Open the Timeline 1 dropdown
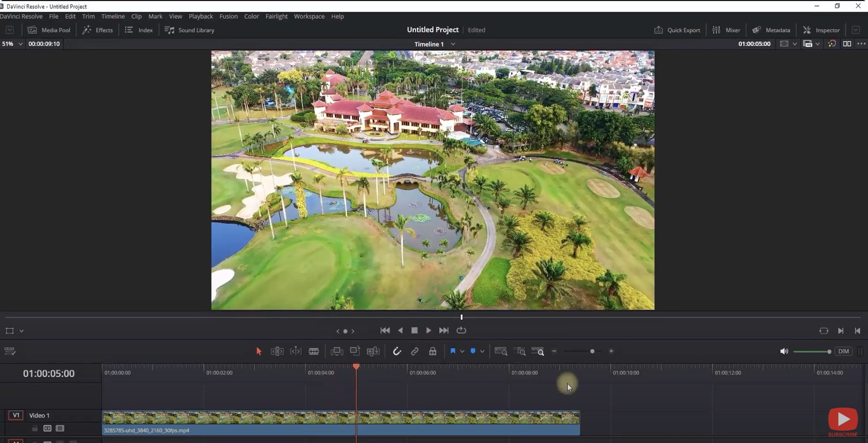Image resolution: width=868 pixels, height=443 pixels. coord(453,44)
